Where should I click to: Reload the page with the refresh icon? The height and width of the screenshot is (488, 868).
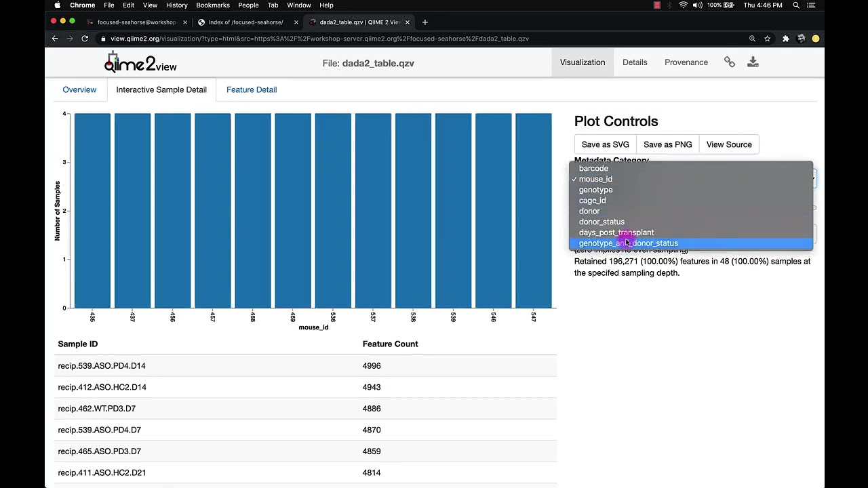(x=85, y=39)
